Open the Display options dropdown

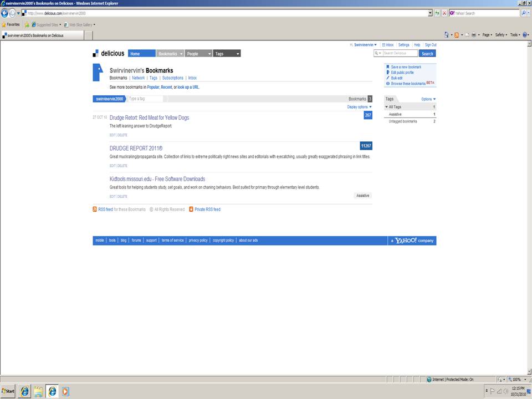tap(359, 107)
